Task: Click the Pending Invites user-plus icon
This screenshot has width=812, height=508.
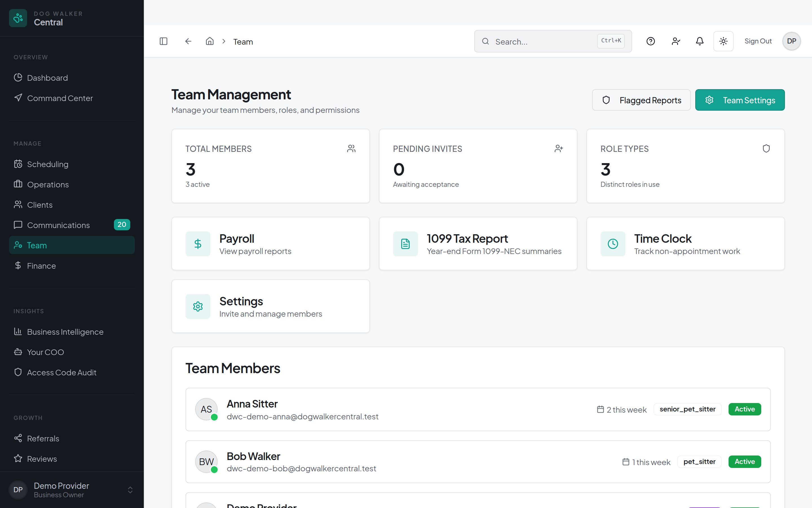Action: click(x=559, y=148)
